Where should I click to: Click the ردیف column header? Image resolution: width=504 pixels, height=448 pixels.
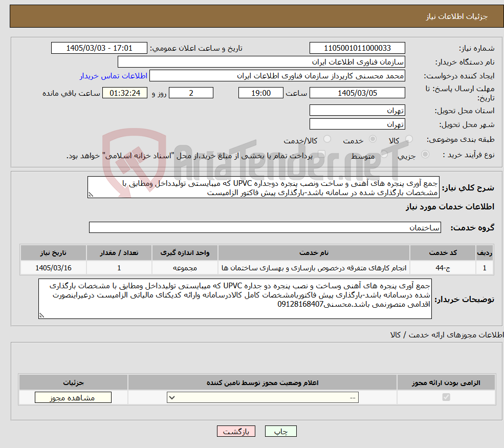click(485, 253)
